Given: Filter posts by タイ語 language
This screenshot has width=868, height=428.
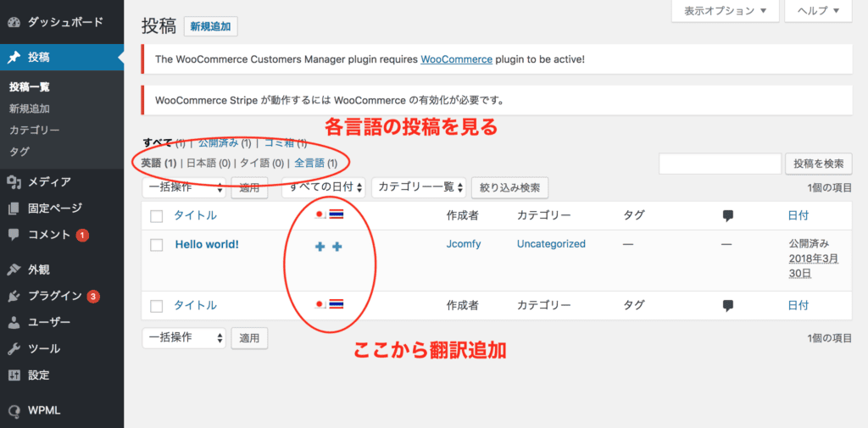Looking at the screenshot, I should tap(256, 163).
